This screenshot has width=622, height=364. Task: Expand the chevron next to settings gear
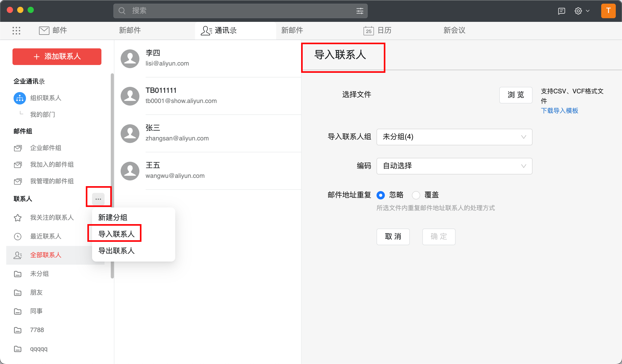(588, 11)
